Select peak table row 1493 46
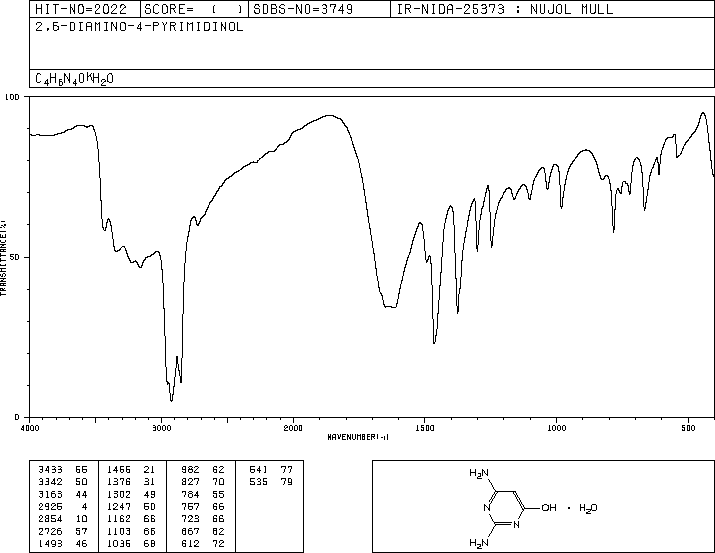 tap(62, 543)
